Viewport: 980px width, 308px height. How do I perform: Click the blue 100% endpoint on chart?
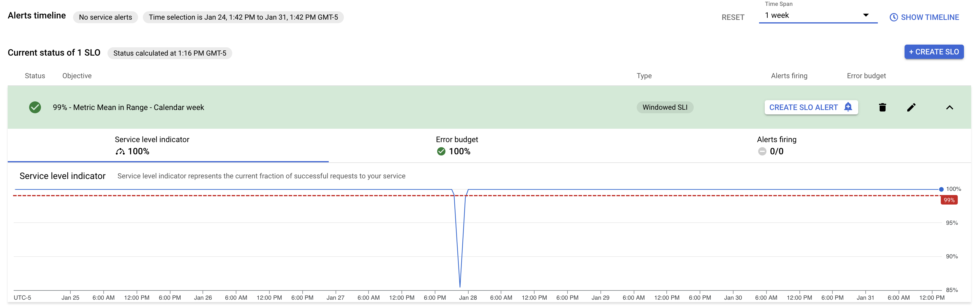coord(941,189)
